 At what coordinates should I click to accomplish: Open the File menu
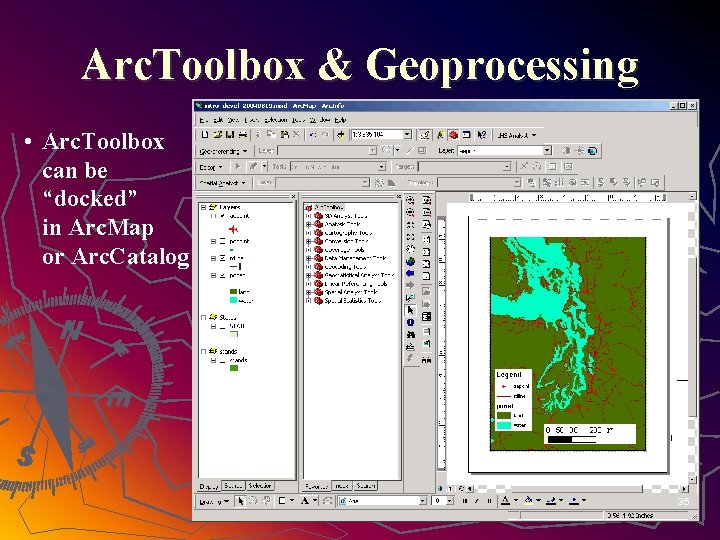point(203,120)
